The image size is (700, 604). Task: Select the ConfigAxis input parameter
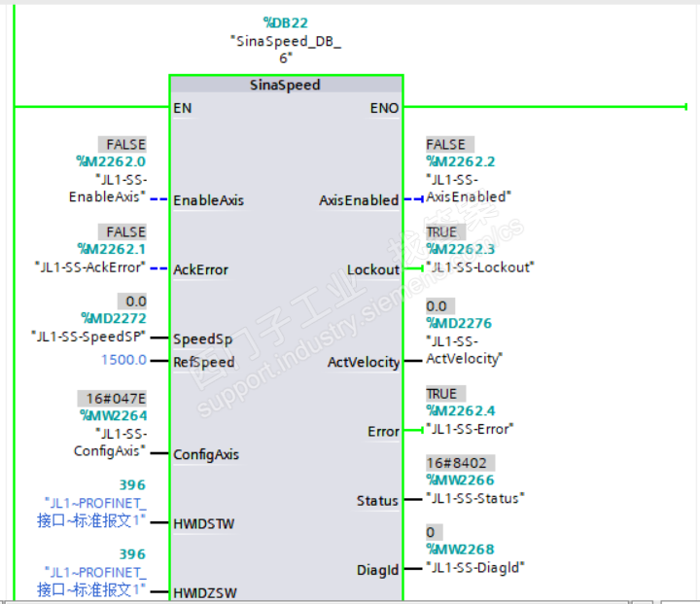click(x=206, y=454)
